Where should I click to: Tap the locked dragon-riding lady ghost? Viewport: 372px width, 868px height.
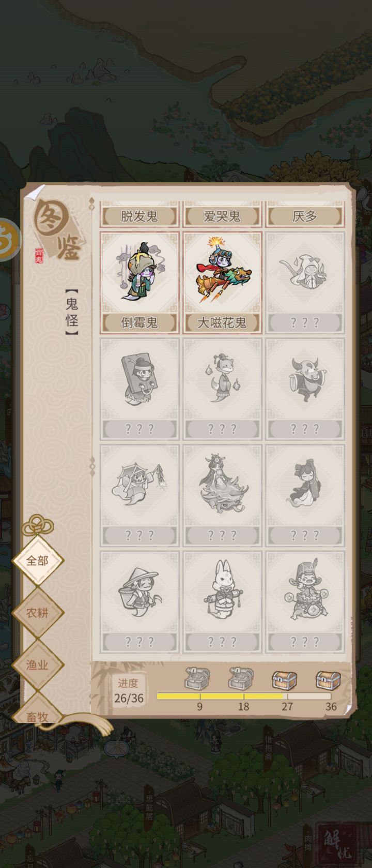(222, 495)
